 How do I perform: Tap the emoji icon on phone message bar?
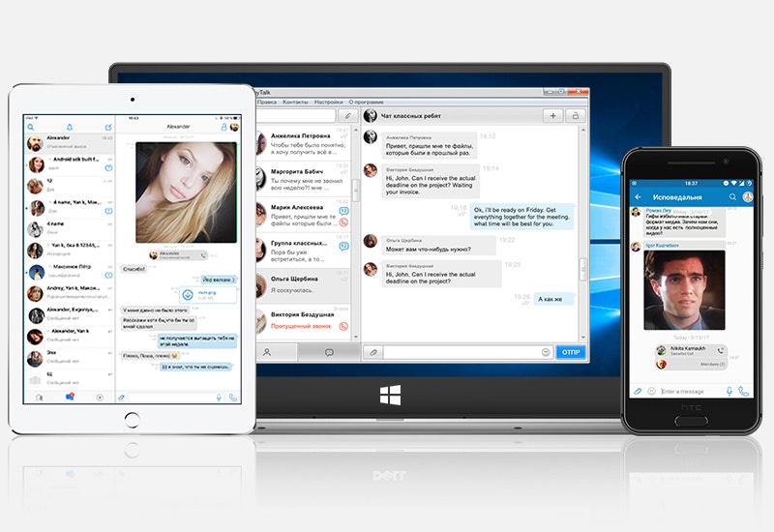click(651, 392)
